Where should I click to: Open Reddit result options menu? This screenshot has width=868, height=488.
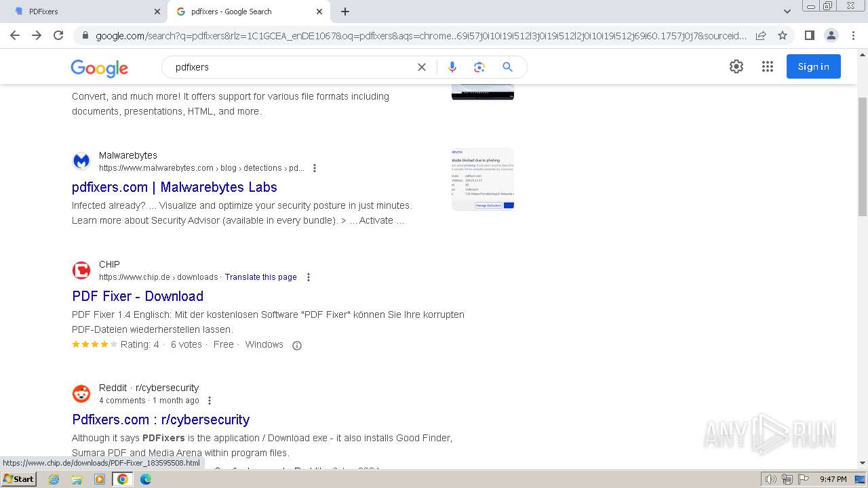tap(210, 401)
